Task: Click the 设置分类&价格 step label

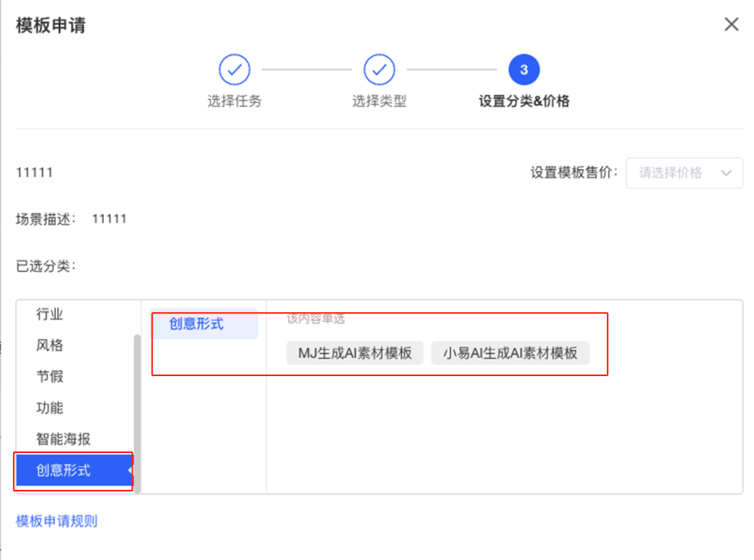Action: pyautogui.click(x=524, y=101)
